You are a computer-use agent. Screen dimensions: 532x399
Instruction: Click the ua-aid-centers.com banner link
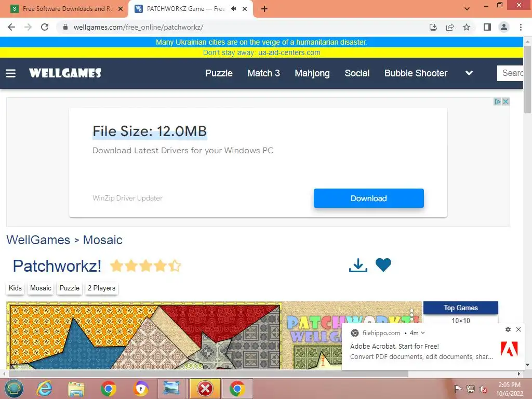289,52
